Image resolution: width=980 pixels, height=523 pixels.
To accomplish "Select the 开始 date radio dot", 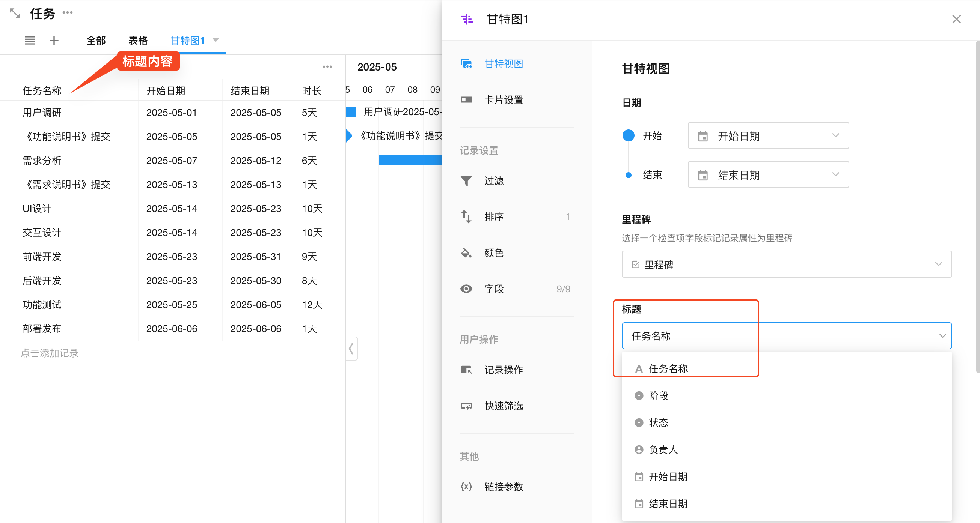I will [628, 136].
